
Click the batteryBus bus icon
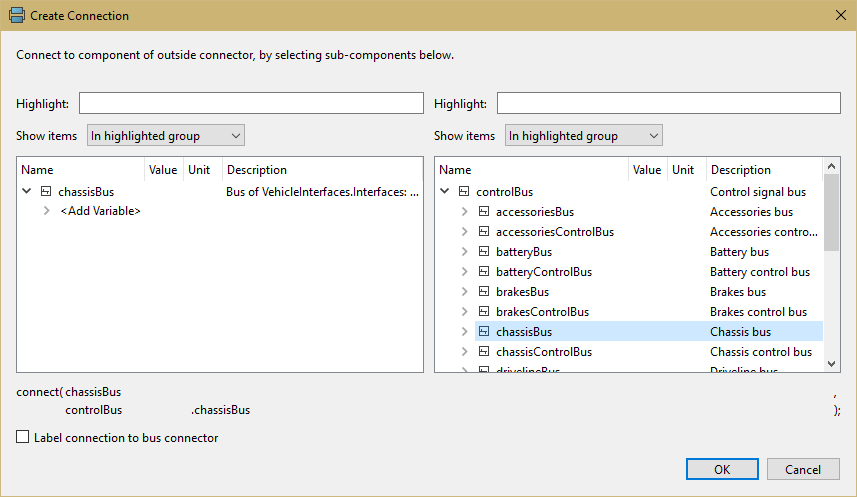click(484, 252)
